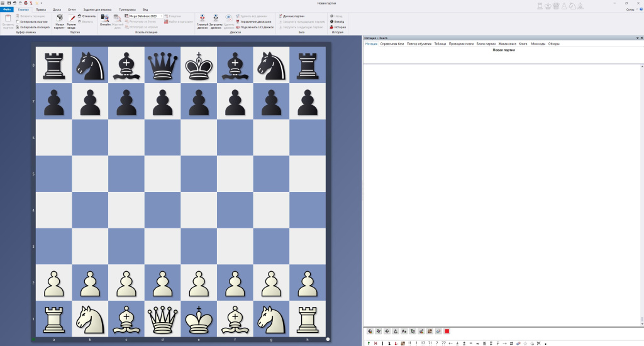Click History (История) button
Screen dimensions: 644x346
pyautogui.click(x=338, y=27)
